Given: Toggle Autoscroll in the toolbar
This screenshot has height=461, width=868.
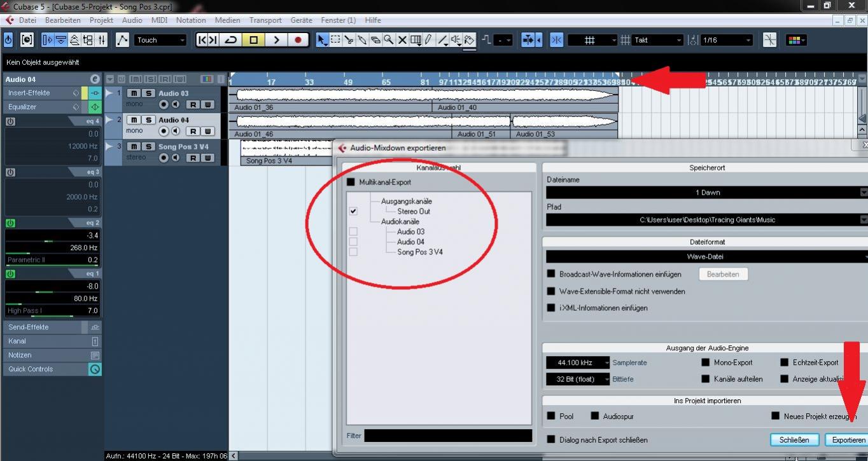Looking at the screenshot, I should point(528,40).
